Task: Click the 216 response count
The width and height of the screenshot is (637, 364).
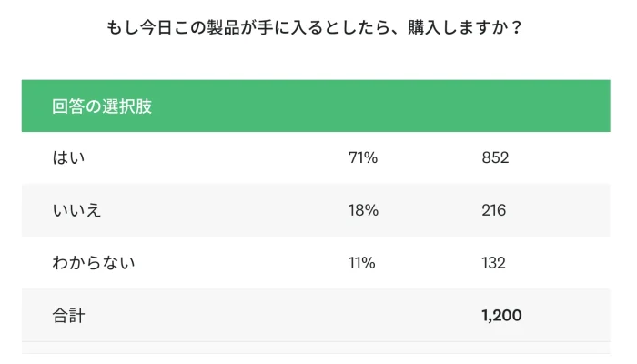Action: pyautogui.click(x=494, y=210)
